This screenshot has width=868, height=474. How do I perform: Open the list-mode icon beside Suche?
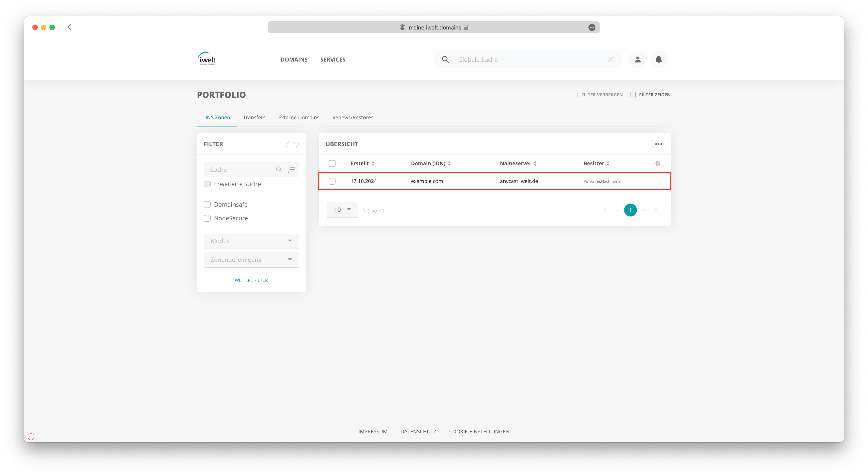(291, 169)
